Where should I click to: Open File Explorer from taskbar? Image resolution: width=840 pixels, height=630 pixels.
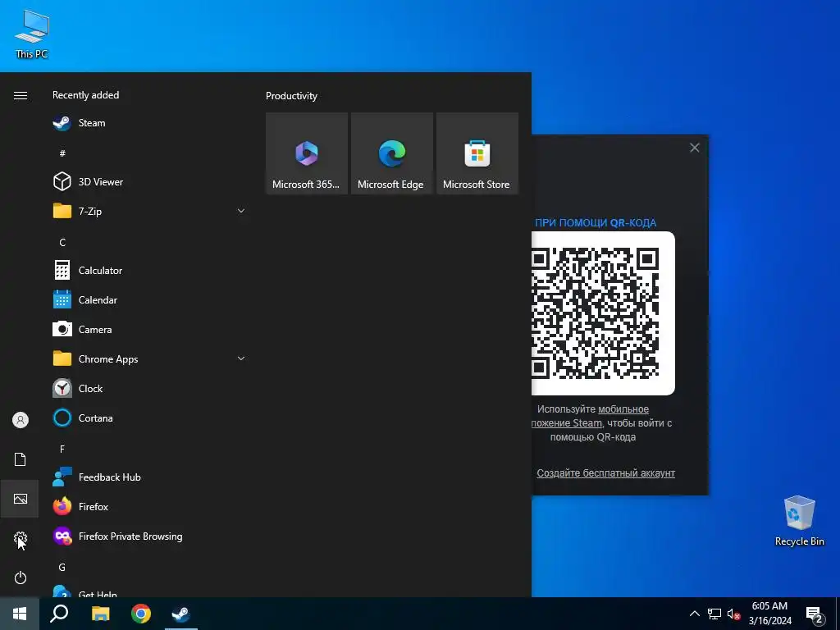pyautogui.click(x=100, y=614)
